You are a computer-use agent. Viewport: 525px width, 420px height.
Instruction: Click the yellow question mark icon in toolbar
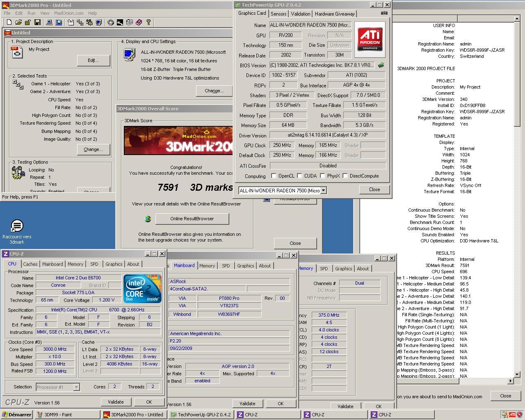pyautogui.click(x=148, y=22)
